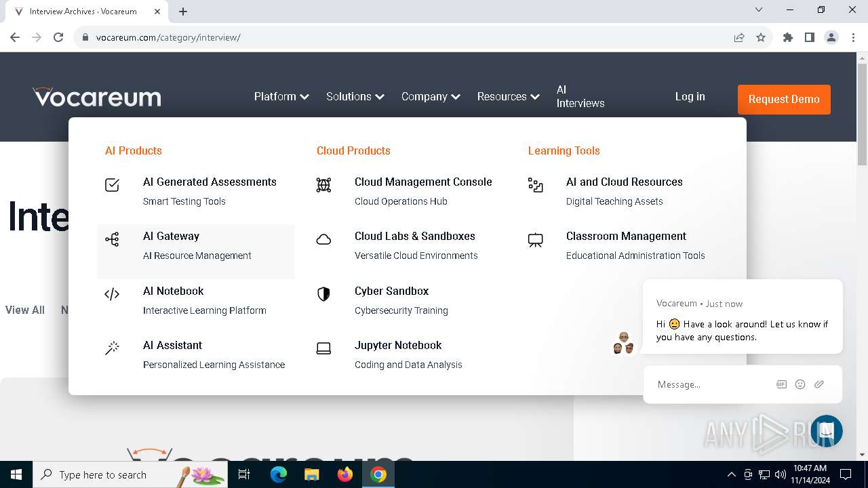Select Classroom Management menu entry
The width and height of the screenshot is (868, 488).
620,245
